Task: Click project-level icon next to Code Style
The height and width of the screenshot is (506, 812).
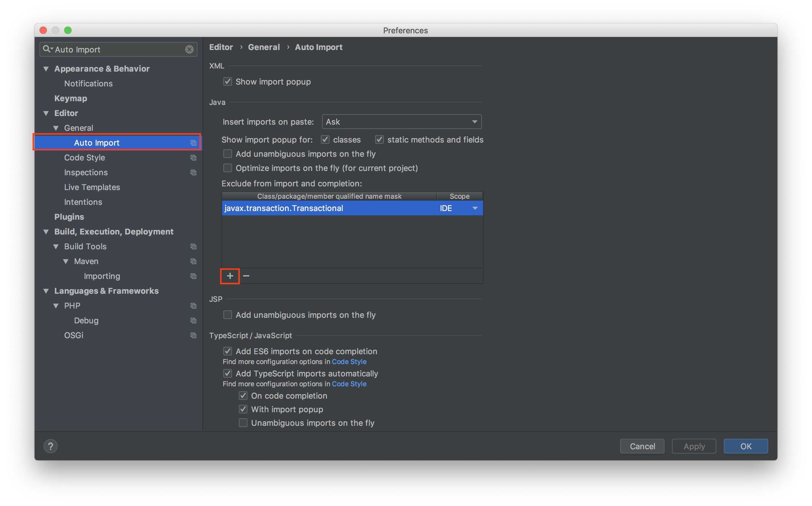Action: coord(193,158)
